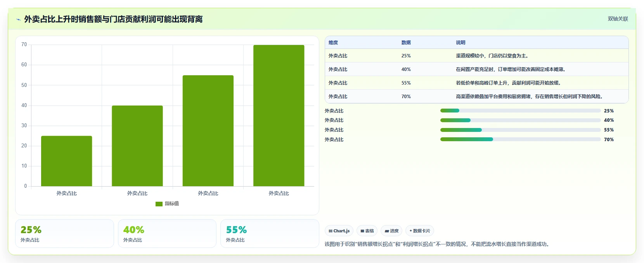The height and width of the screenshot is (263, 644).
Task: Click the tallest chart bar at 70
Action: tap(279, 116)
